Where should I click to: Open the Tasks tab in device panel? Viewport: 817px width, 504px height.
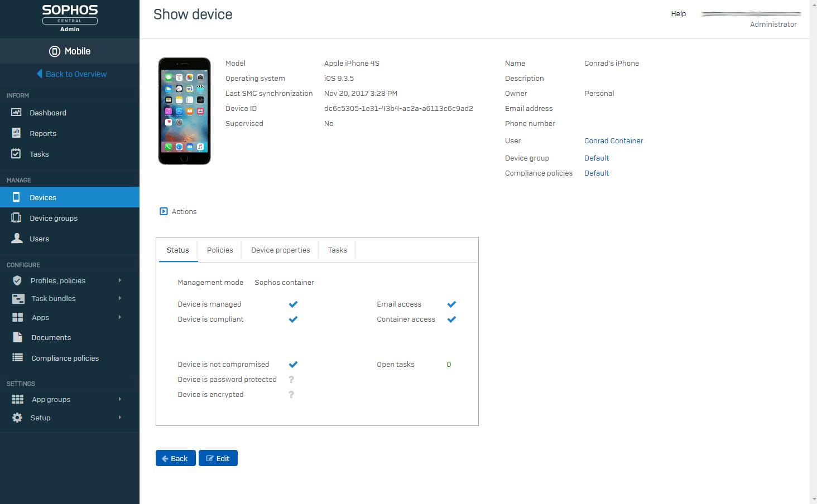coord(337,250)
